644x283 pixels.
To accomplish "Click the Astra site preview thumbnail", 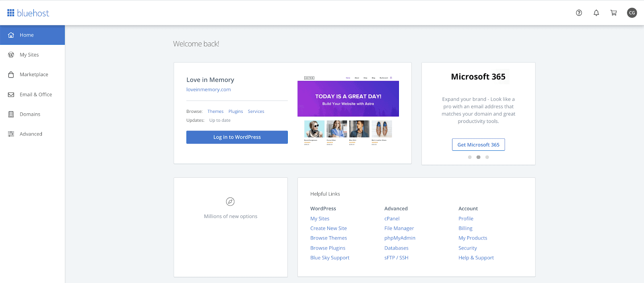I will click(x=348, y=111).
